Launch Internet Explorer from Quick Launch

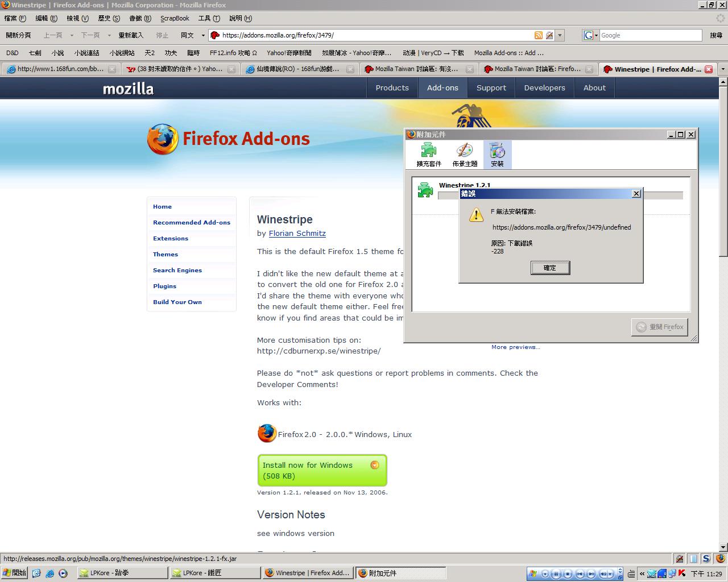[49, 573]
